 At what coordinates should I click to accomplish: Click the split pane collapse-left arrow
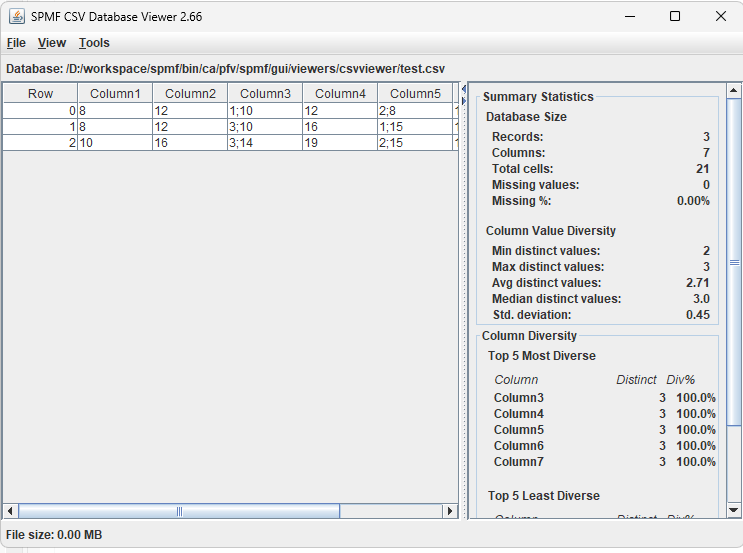(x=463, y=90)
